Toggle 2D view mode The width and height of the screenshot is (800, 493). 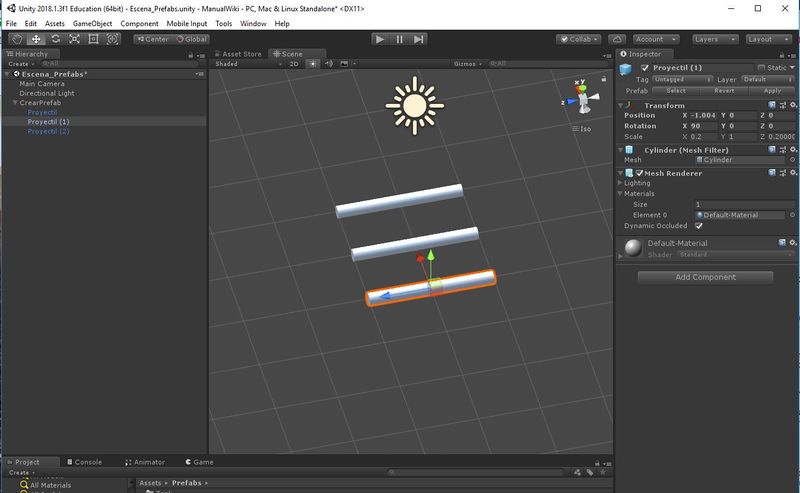[294, 64]
